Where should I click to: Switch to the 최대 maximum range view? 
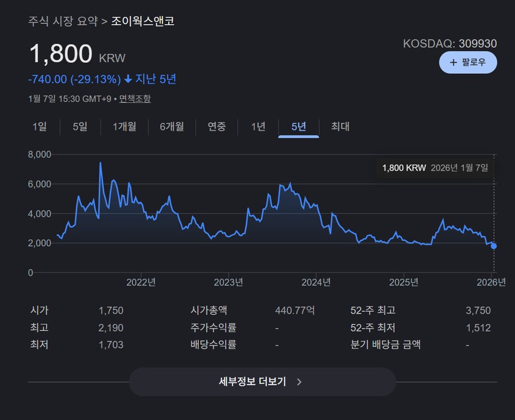point(340,127)
